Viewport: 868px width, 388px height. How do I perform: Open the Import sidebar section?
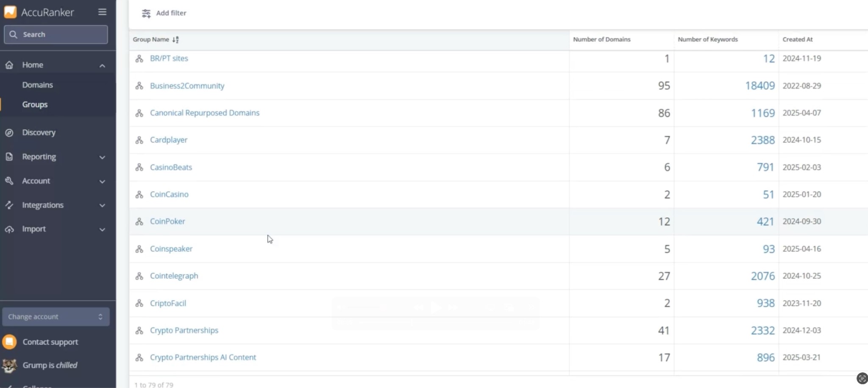(x=34, y=229)
